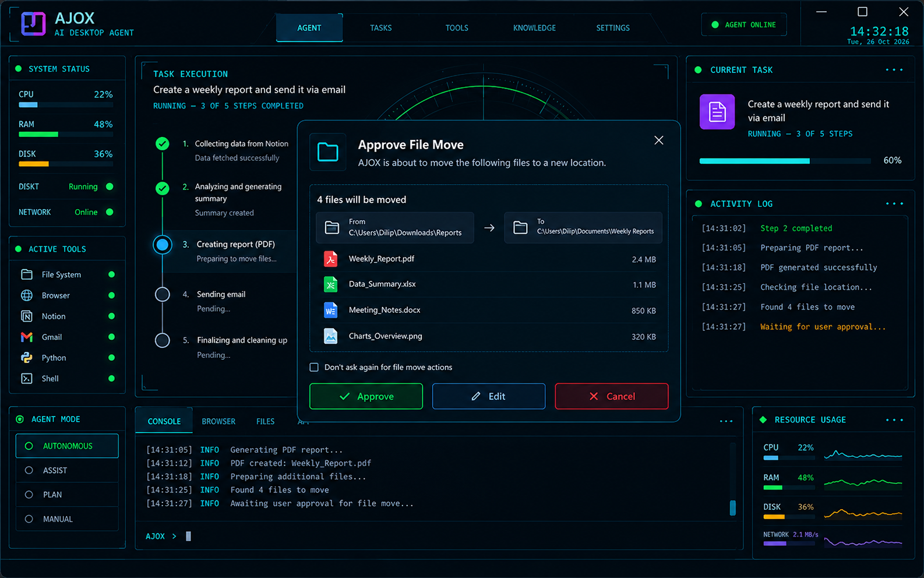This screenshot has height=578, width=924.
Task: Open the KNOWLEDGE tab
Action: [534, 28]
